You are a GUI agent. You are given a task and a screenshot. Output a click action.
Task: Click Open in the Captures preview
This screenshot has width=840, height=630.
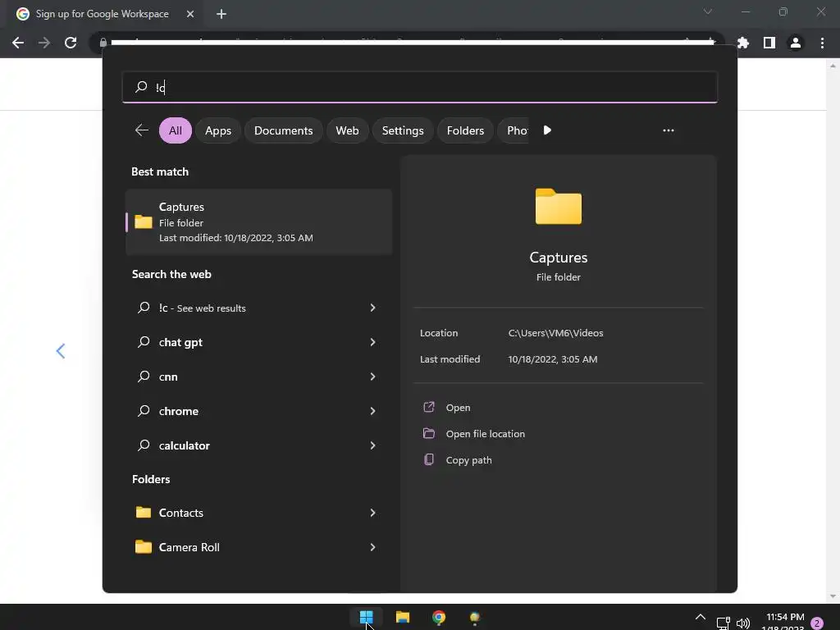(x=458, y=408)
